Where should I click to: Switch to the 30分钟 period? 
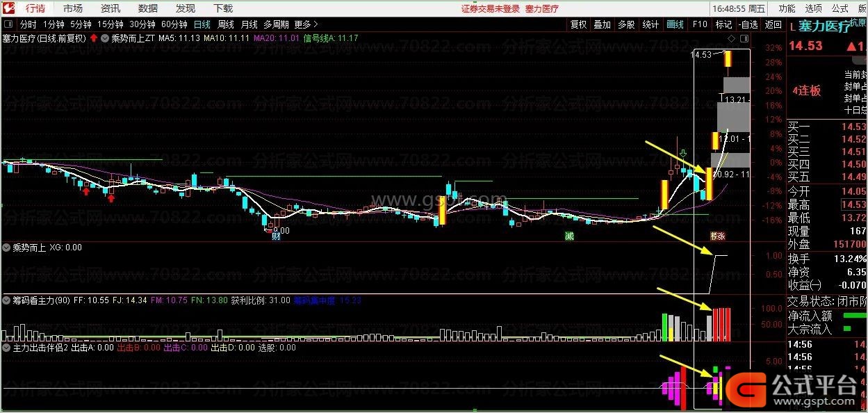point(142,24)
